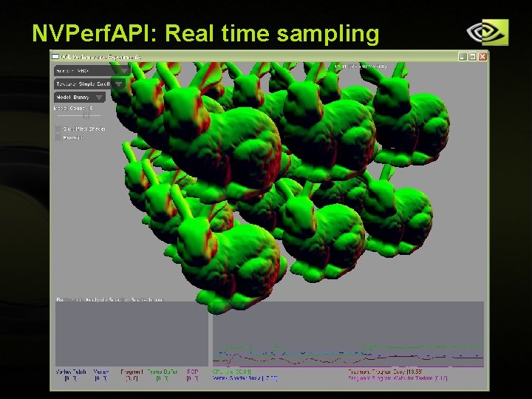Click the Vertex Shader Busy legend text
This screenshot has height=399, width=532.
tap(245, 378)
